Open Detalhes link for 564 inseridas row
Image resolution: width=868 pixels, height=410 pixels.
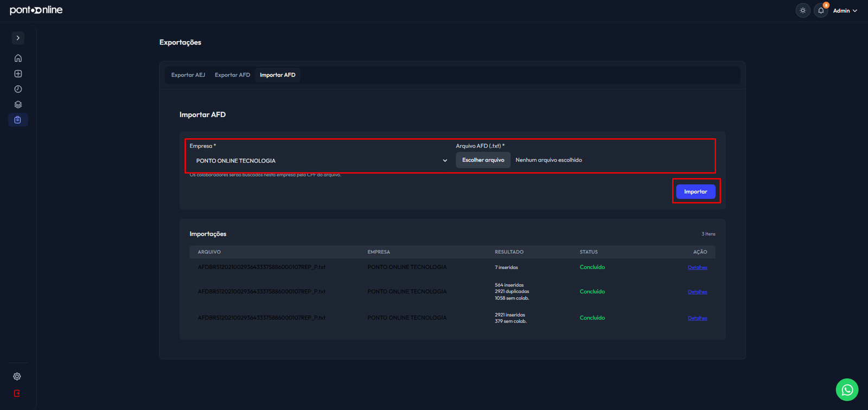697,292
